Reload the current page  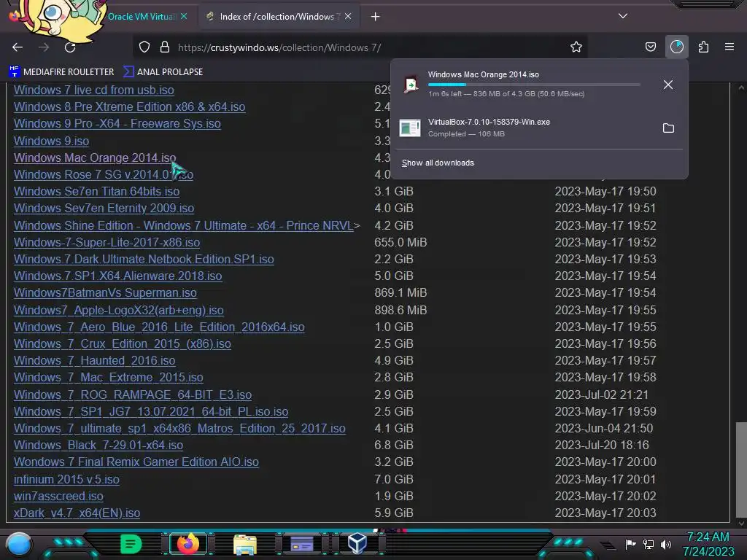(70, 47)
